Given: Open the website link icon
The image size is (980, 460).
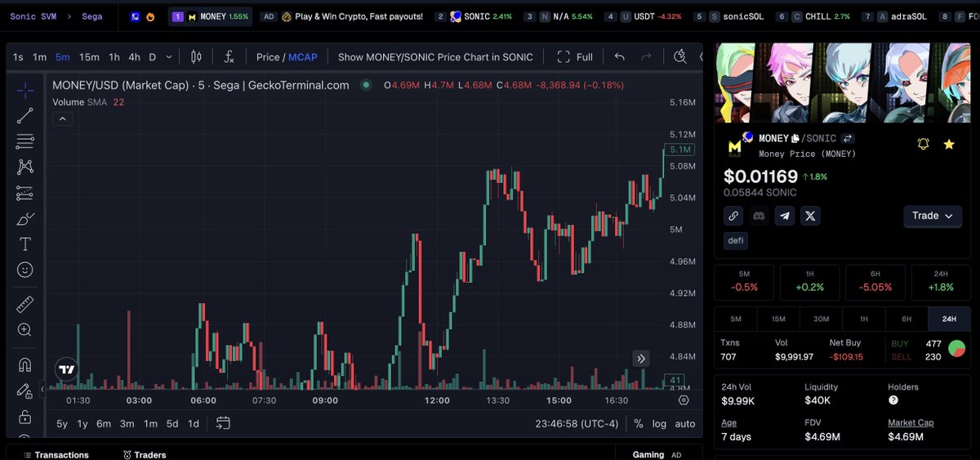Looking at the screenshot, I should click(x=733, y=216).
